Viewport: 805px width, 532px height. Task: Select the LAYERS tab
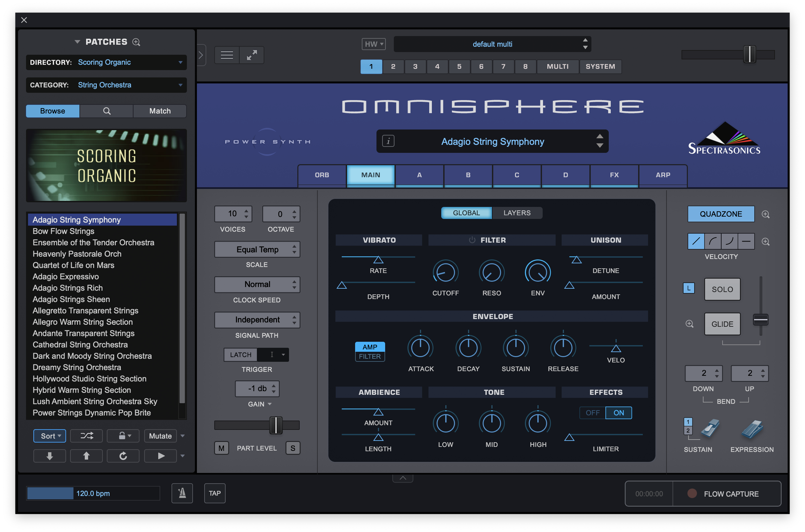pos(517,213)
